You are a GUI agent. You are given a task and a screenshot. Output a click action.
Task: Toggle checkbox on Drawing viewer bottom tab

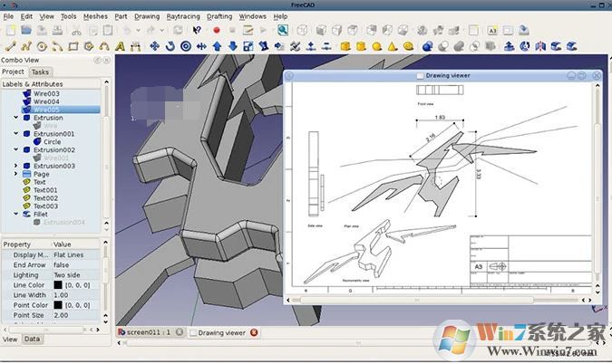[x=191, y=333]
